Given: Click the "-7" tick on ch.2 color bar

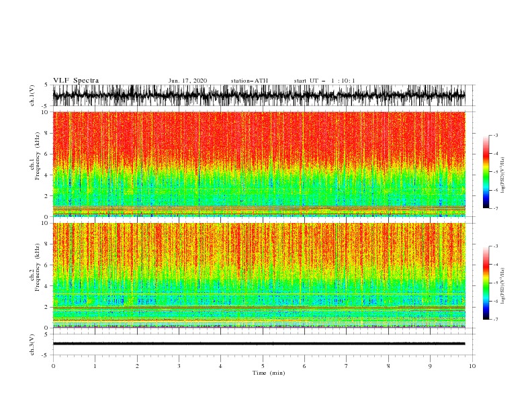Looking at the screenshot, I should tap(495, 320).
